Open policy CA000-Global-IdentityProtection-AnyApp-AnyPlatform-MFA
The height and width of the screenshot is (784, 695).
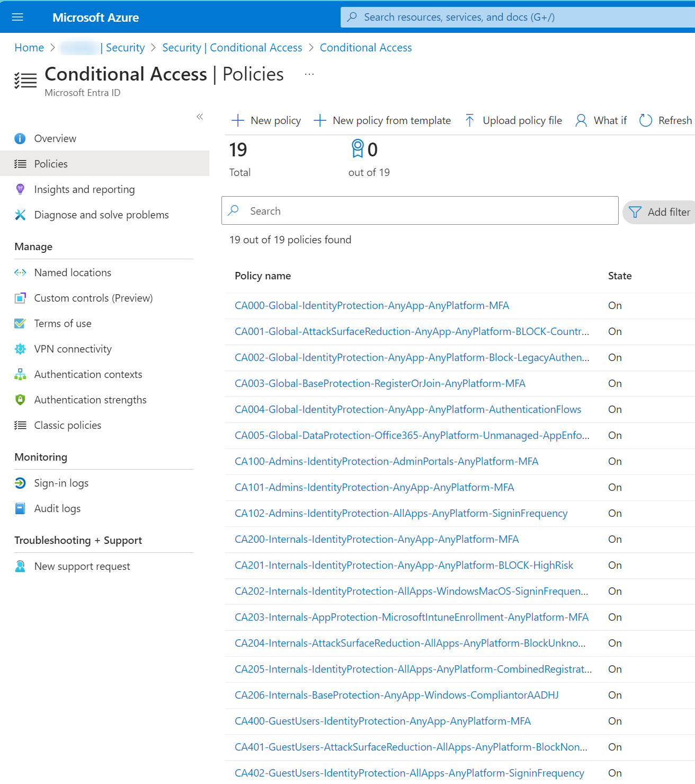click(x=372, y=305)
